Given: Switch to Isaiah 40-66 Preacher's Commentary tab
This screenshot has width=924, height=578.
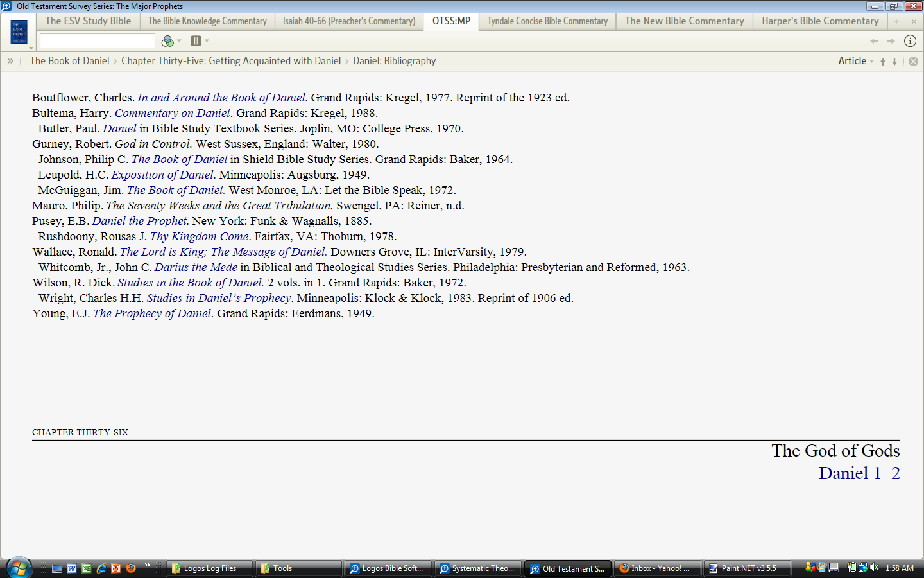Looking at the screenshot, I should pos(349,21).
